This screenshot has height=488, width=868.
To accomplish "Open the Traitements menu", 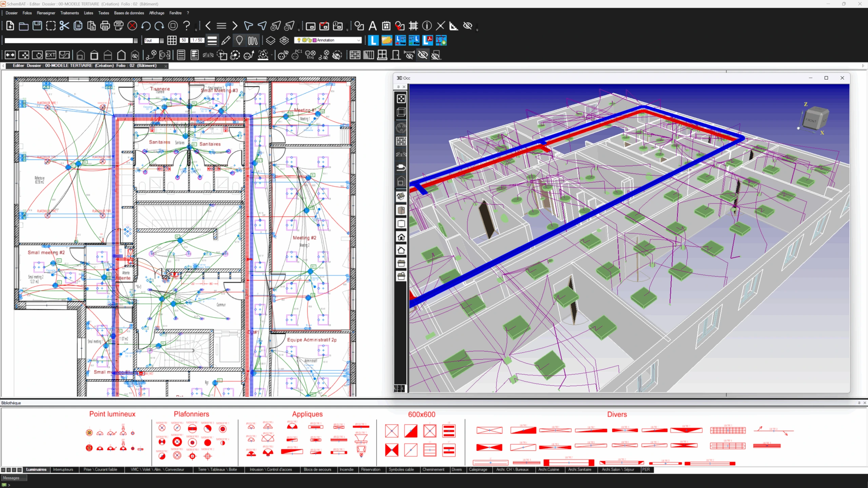I will [x=70, y=13].
